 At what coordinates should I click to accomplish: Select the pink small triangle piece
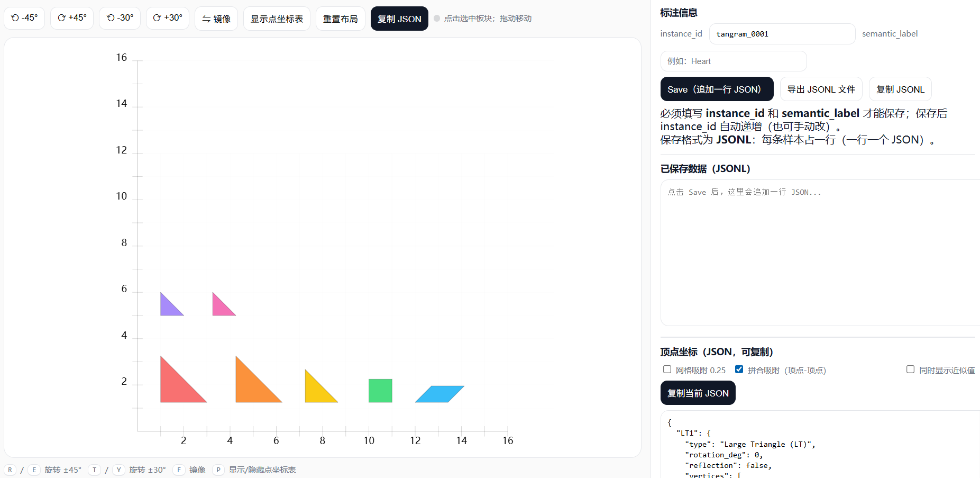pos(221,307)
